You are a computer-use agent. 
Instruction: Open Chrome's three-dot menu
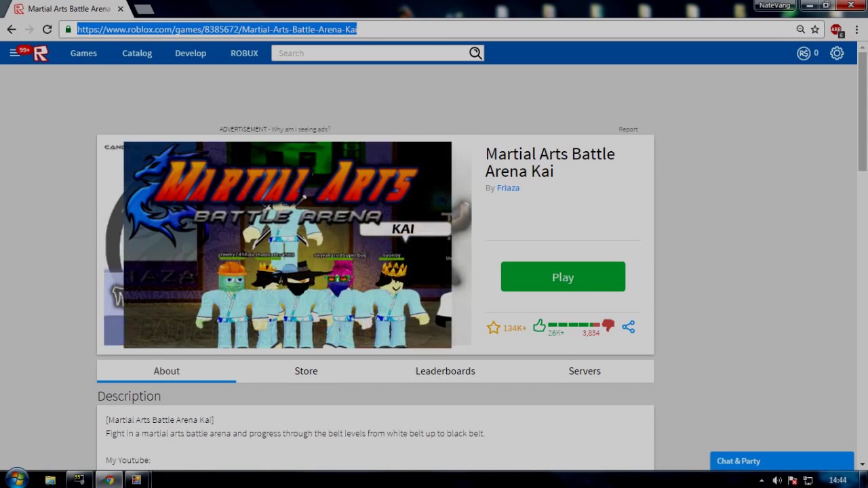tap(856, 29)
